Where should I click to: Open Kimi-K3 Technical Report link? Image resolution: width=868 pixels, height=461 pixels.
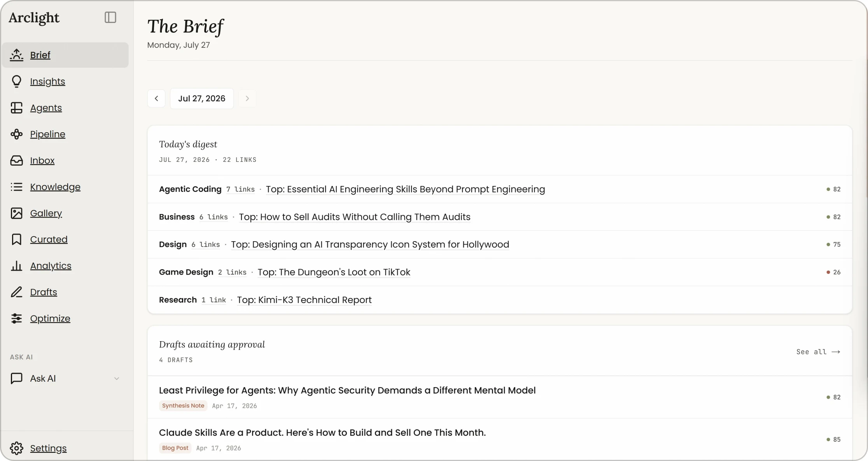click(x=304, y=300)
